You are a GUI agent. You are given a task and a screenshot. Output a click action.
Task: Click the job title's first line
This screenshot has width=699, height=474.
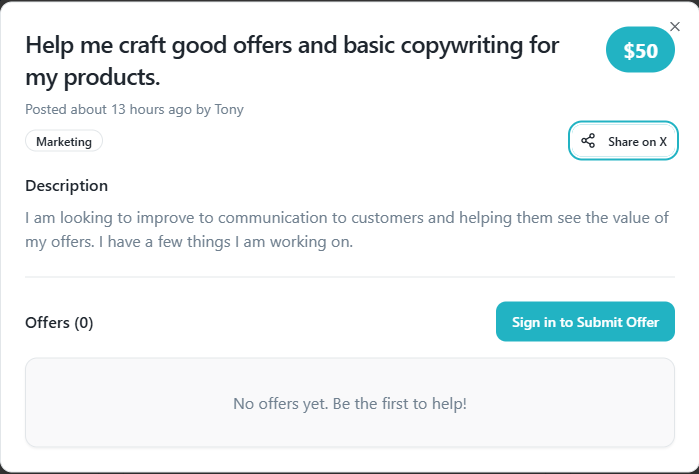click(292, 45)
